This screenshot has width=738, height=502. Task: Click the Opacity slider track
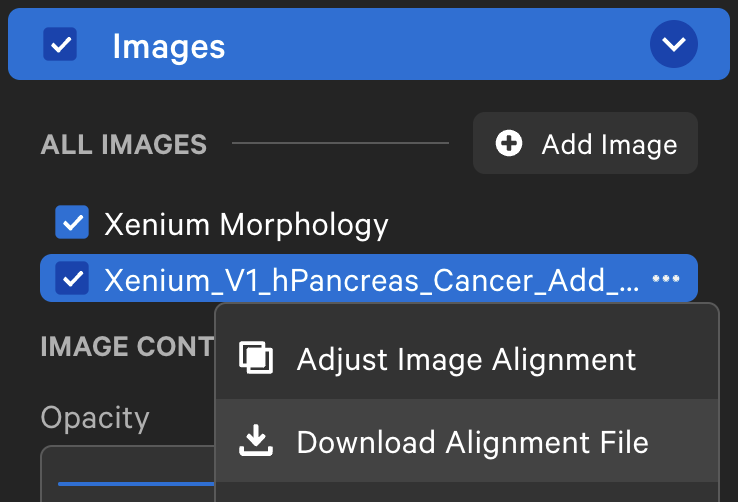[x=136, y=484]
